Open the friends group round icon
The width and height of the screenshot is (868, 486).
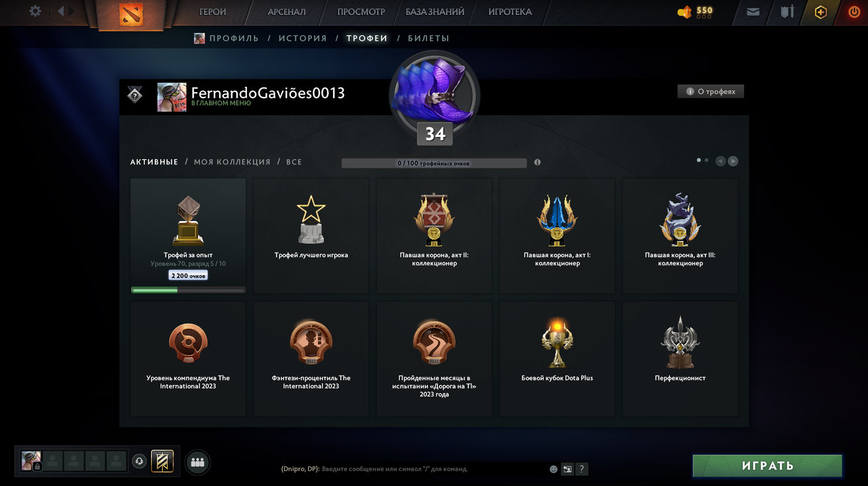click(x=197, y=462)
